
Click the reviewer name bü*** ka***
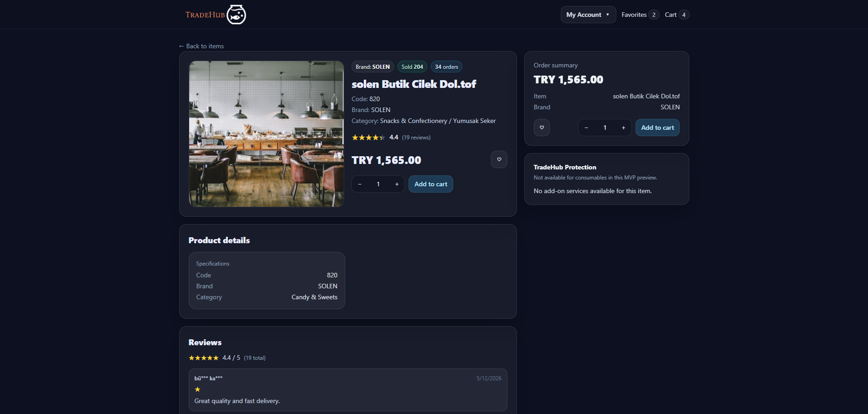click(208, 378)
